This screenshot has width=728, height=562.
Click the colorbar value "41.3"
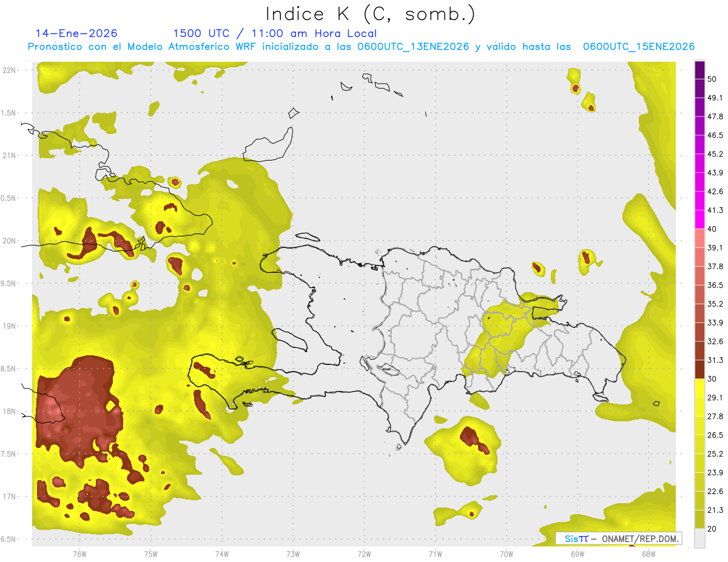click(715, 210)
